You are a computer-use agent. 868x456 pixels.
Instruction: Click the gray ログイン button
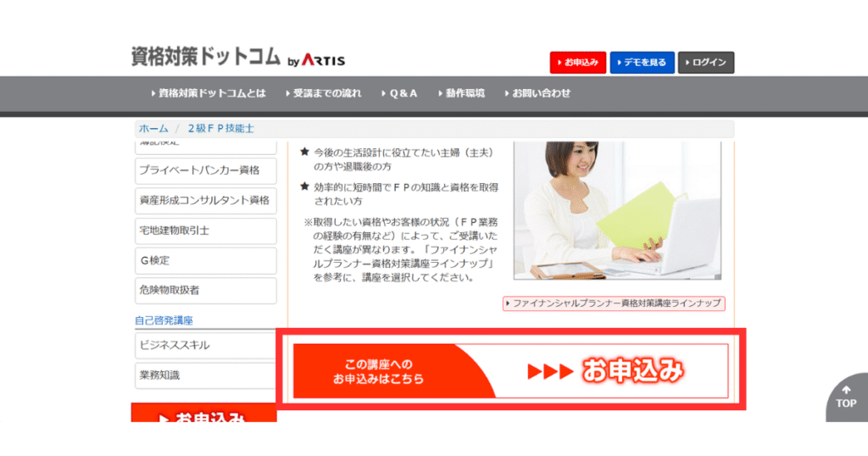tap(705, 63)
